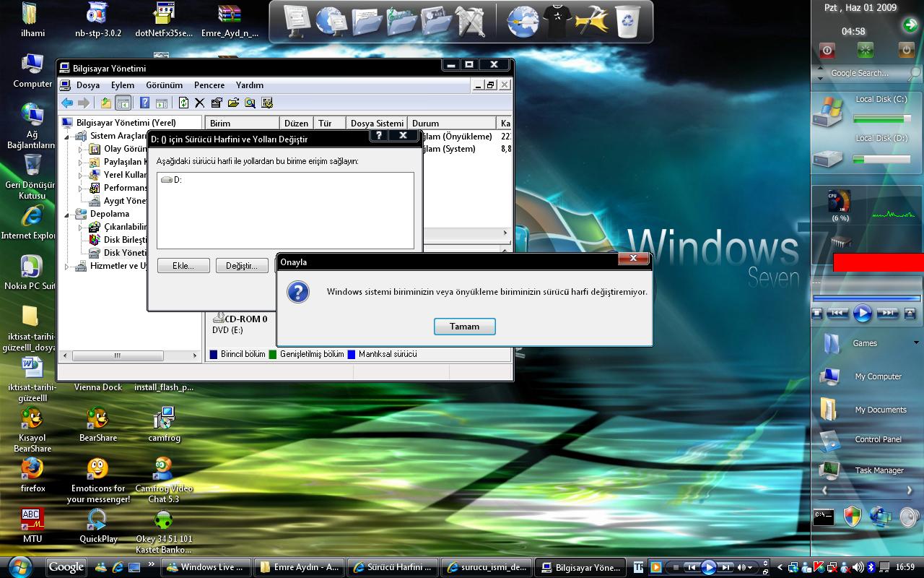Open the Dosya menu
The height and width of the screenshot is (578, 924).
(88, 85)
